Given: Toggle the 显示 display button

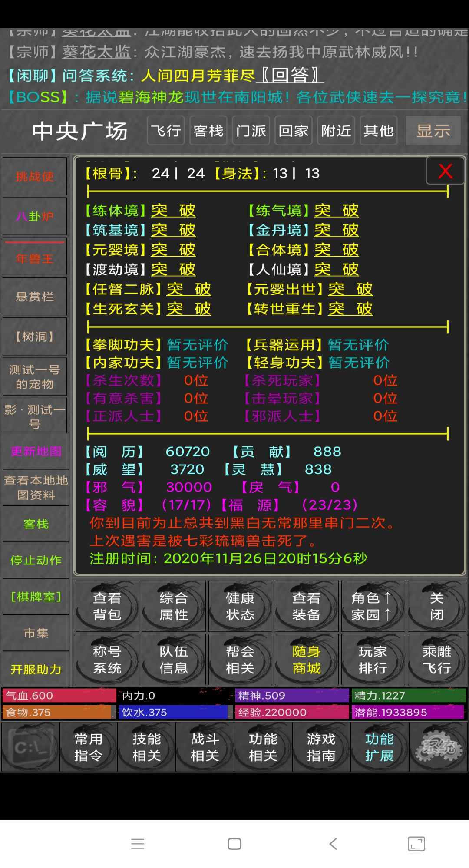Looking at the screenshot, I should [433, 130].
